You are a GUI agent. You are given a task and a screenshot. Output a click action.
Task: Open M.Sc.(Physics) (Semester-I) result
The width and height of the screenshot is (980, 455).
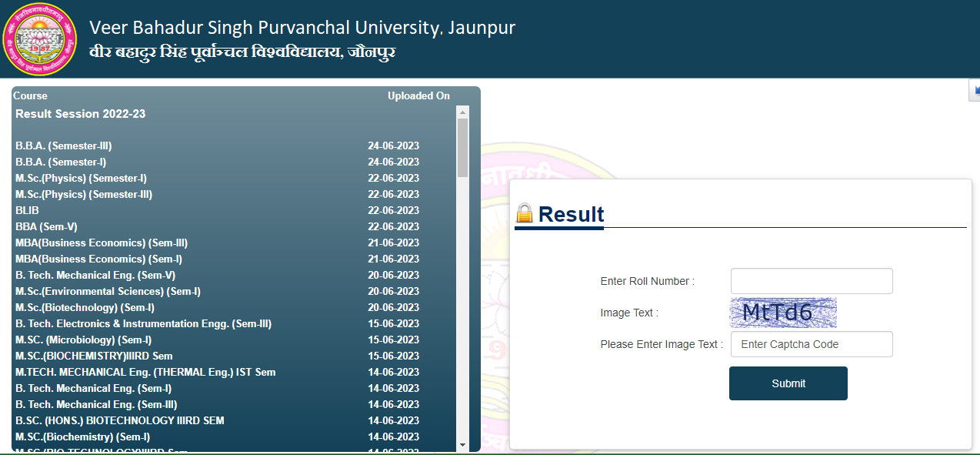coord(81,178)
